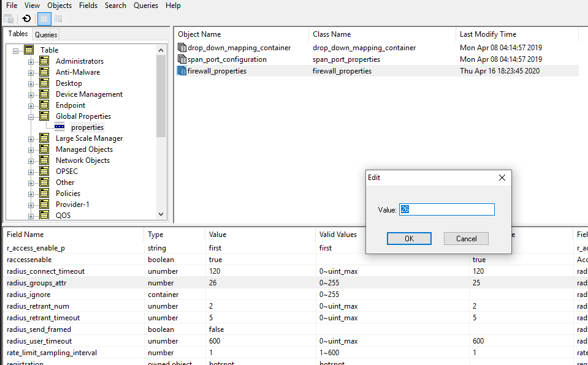The height and width of the screenshot is (365, 588).
Task: Click the QOS folder icon
Action: tap(44, 215)
